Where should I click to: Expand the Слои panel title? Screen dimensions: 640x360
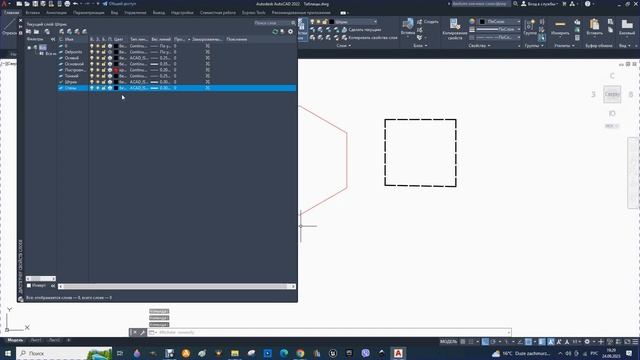coord(343,46)
